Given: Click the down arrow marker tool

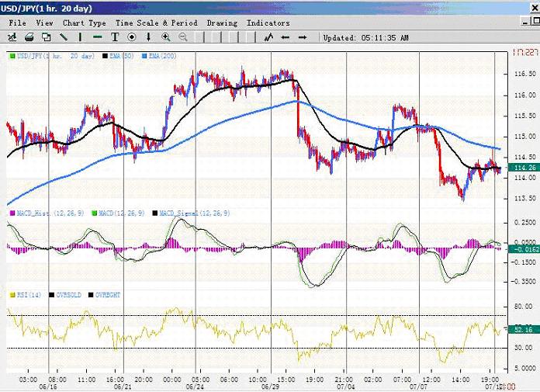Looking at the screenshot, I should coord(149,36).
